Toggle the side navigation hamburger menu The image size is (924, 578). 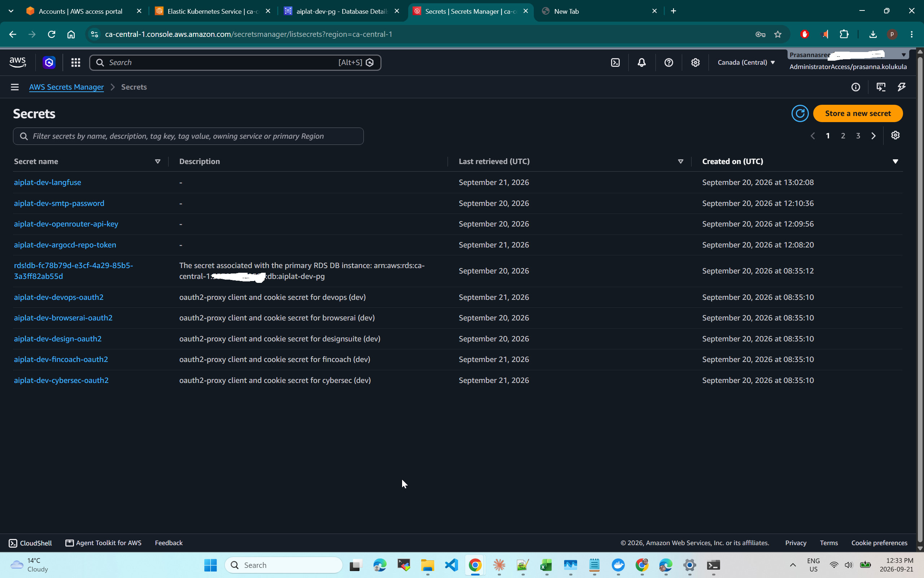pyautogui.click(x=14, y=87)
